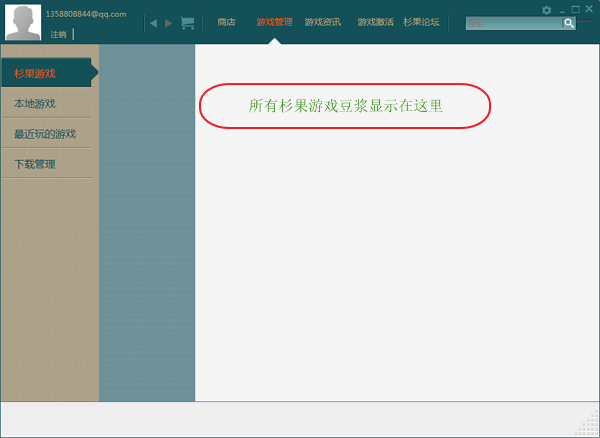
Task: Click the window resize grip corner
Action: 589,425
